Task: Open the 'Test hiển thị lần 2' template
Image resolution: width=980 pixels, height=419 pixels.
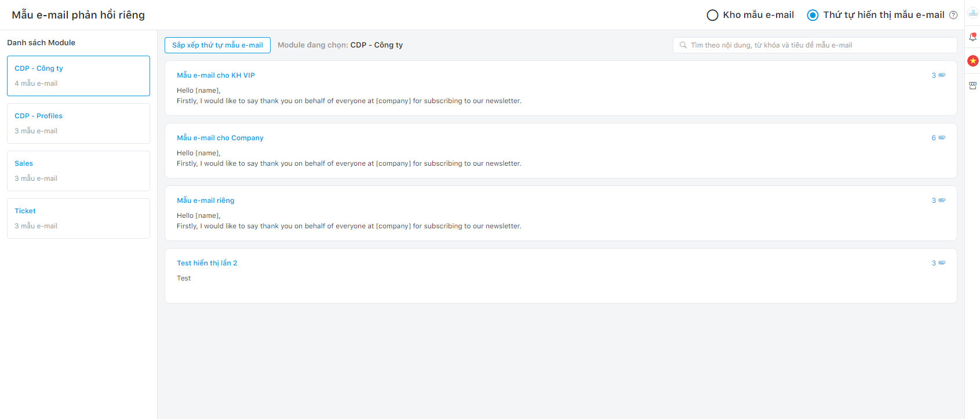Action: tap(207, 263)
